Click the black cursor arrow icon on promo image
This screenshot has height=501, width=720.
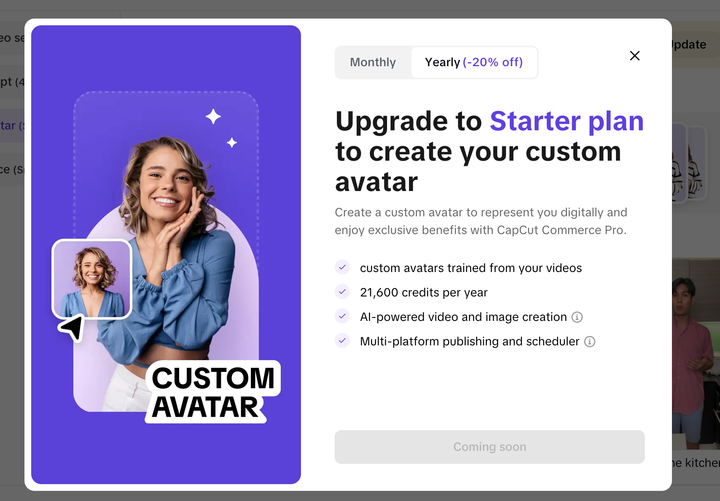(x=71, y=327)
